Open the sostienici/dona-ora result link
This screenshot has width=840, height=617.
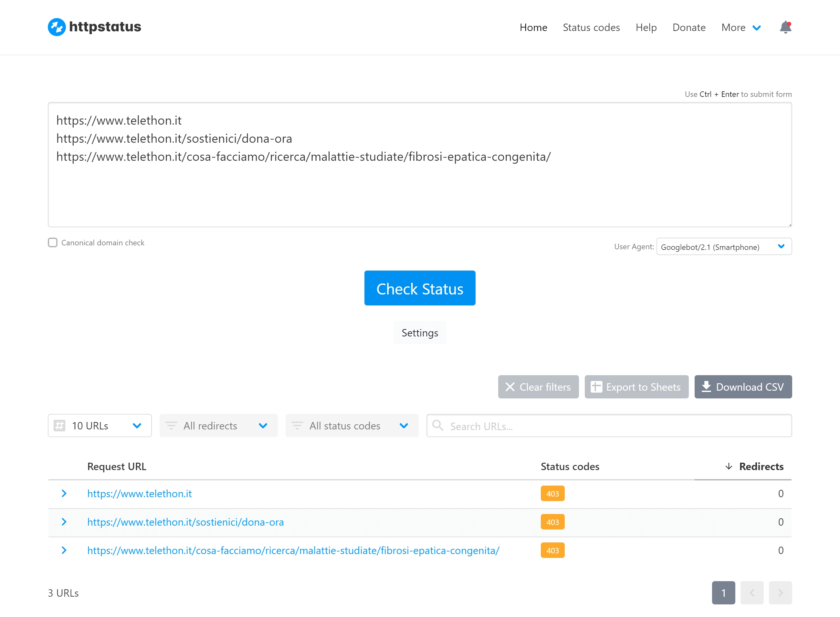tap(185, 522)
